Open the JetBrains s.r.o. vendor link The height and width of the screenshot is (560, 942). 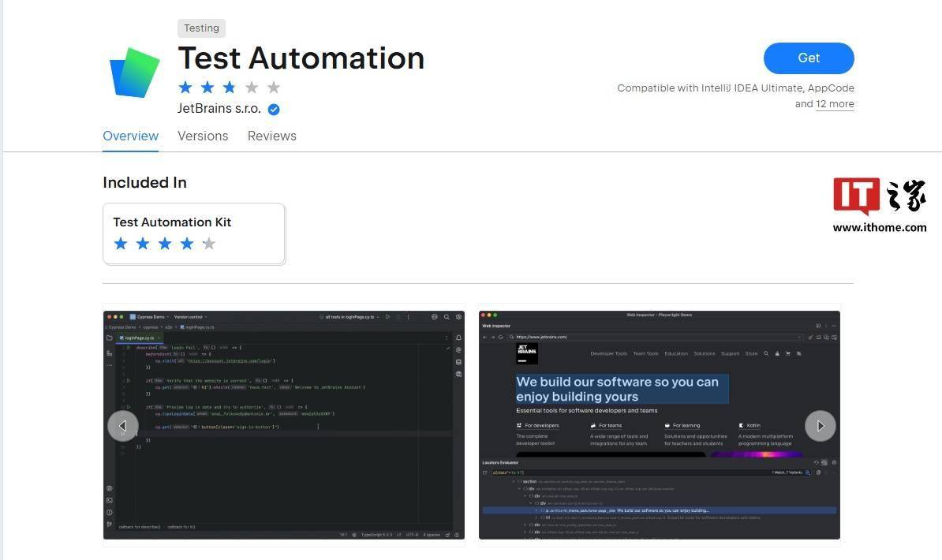point(219,109)
